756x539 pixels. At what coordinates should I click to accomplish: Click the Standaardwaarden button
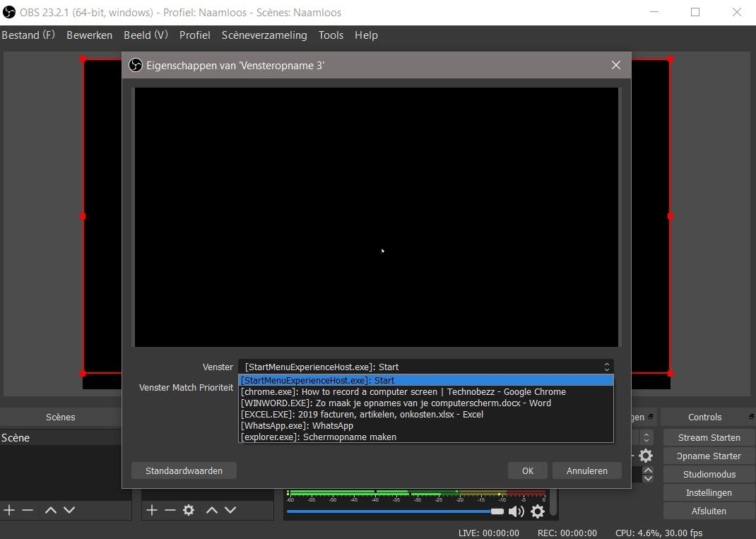click(184, 470)
